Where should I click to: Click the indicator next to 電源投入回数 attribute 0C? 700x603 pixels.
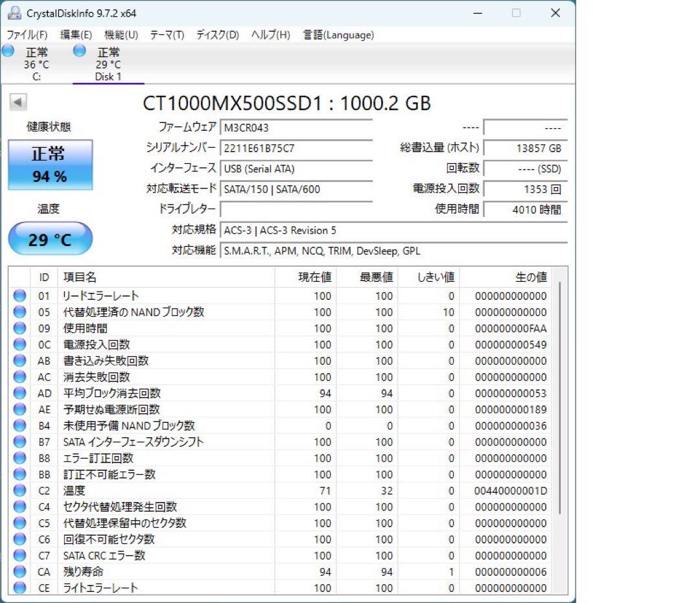19,345
